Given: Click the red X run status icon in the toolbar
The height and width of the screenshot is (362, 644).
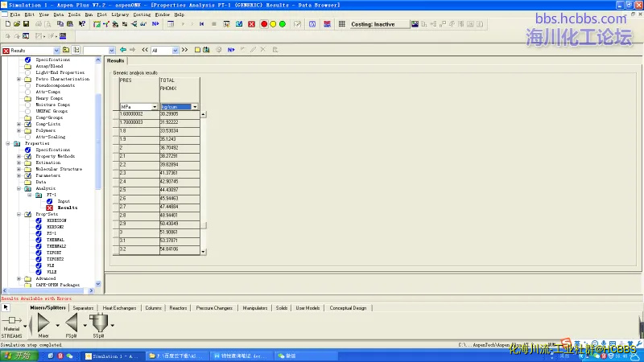Looking at the screenshot, I should (251, 24).
